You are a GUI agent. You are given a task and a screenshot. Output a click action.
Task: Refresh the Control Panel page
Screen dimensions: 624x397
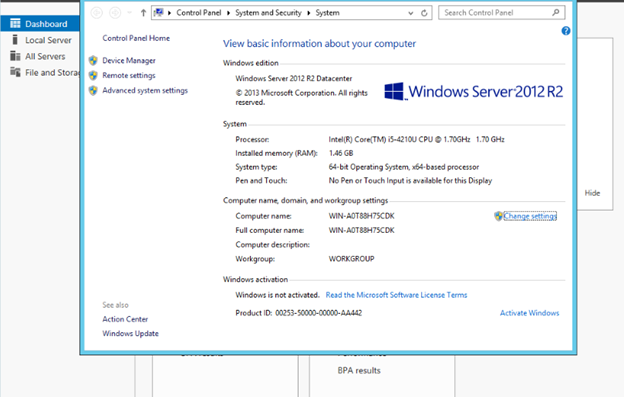(424, 13)
